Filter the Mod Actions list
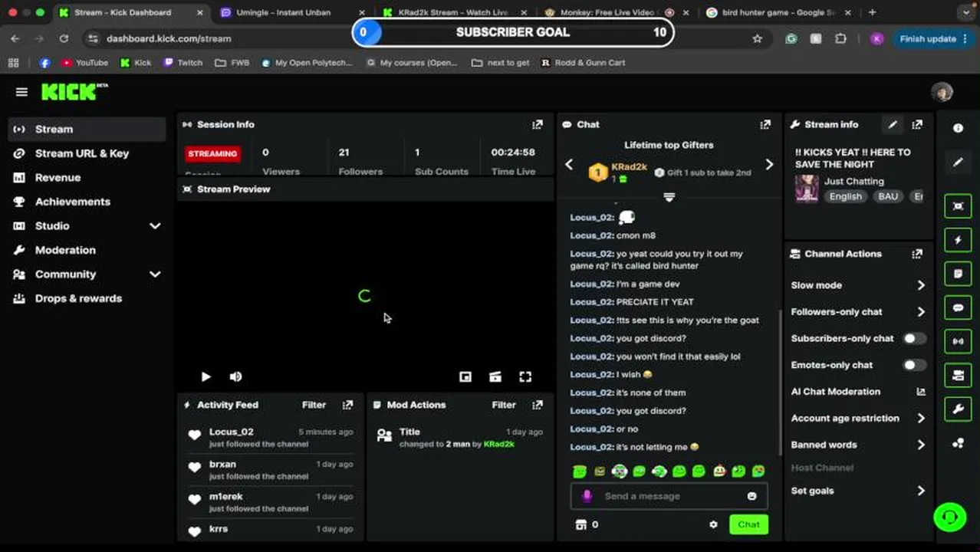Screen dimensions: 980x552 (x=503, y=405)
